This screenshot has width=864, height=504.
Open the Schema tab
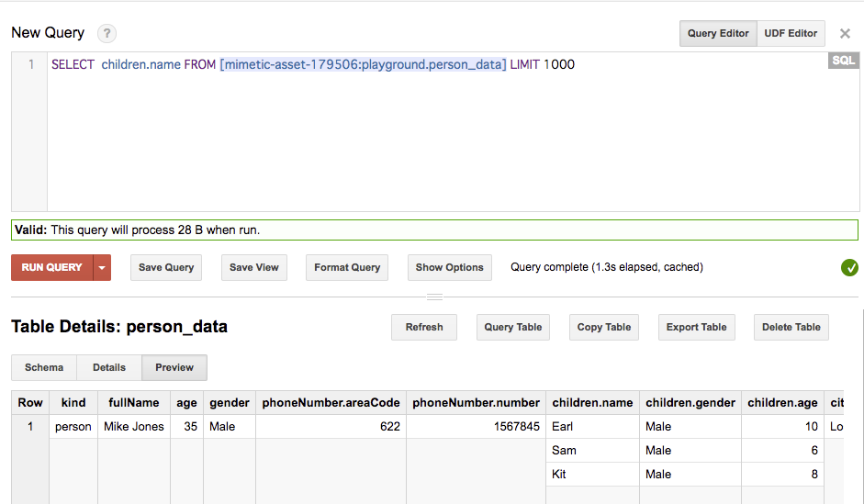(44, 367)
